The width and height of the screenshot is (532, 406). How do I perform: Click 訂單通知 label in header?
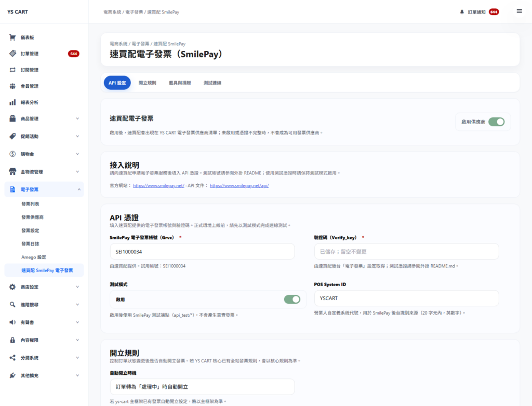[477, 12]
